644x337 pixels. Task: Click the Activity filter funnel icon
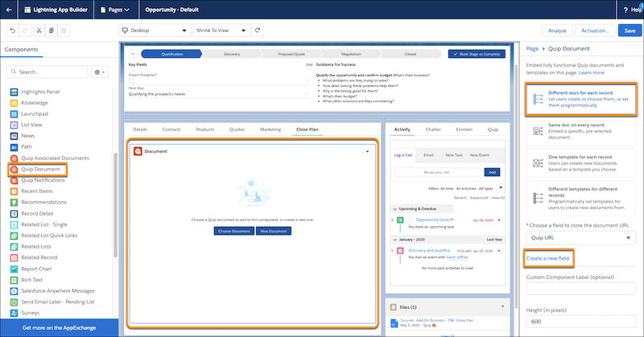[501, 188]
